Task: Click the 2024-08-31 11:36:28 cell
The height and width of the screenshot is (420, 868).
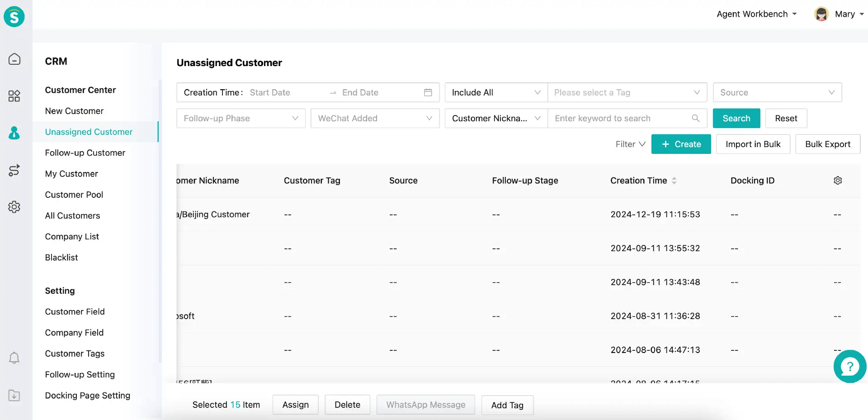Action: click(x=655, y=316)
